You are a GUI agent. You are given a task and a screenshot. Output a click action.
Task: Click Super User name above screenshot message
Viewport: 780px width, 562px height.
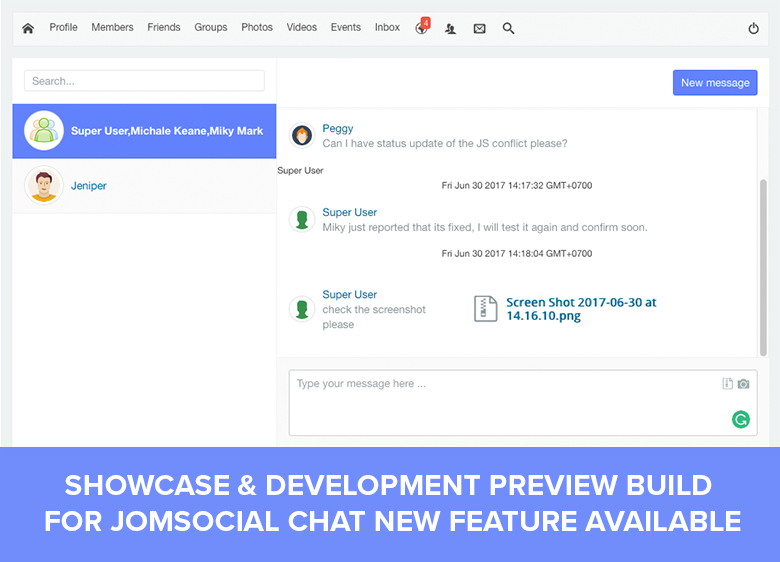click(349, 294)
